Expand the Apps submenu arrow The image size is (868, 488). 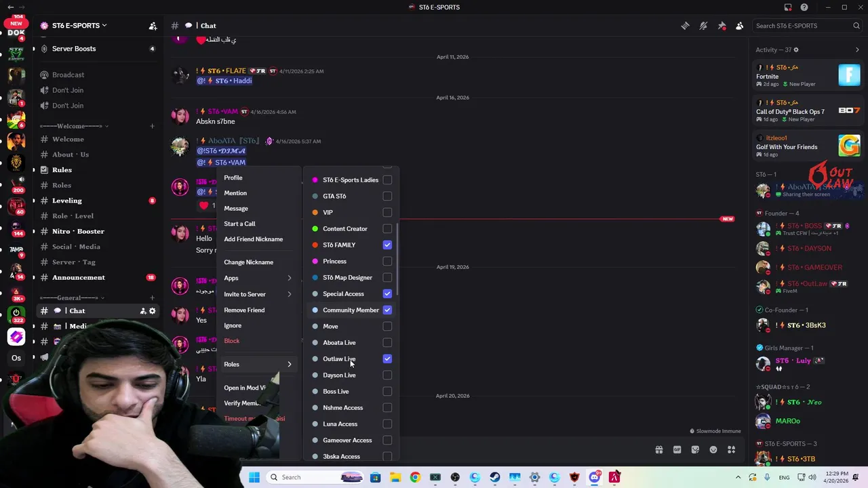point(290,278)
